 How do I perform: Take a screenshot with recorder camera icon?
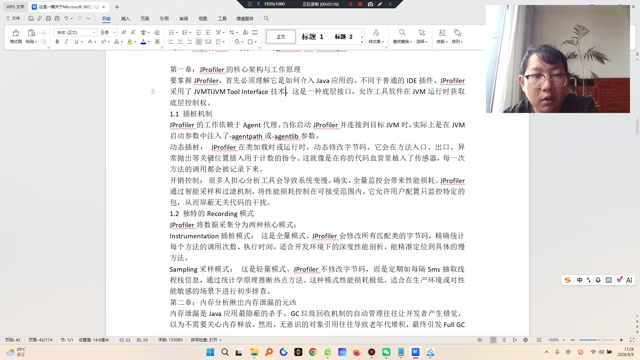pos(370,4)
